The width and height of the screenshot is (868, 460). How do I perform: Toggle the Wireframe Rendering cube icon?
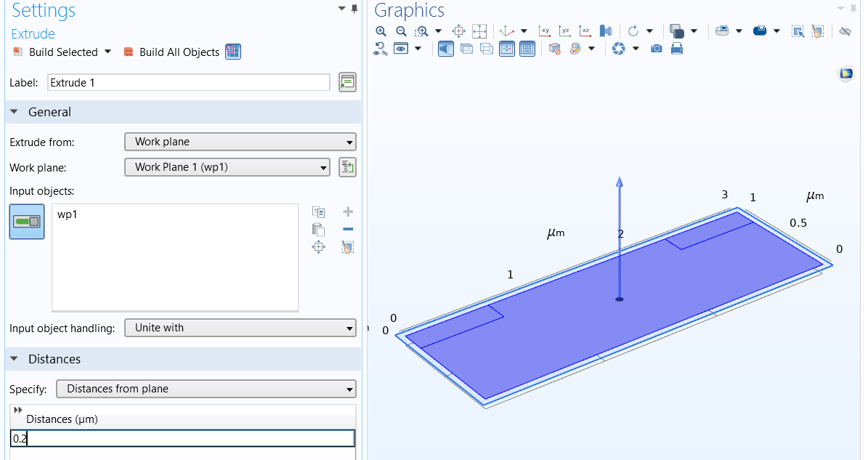click(487, 49)
